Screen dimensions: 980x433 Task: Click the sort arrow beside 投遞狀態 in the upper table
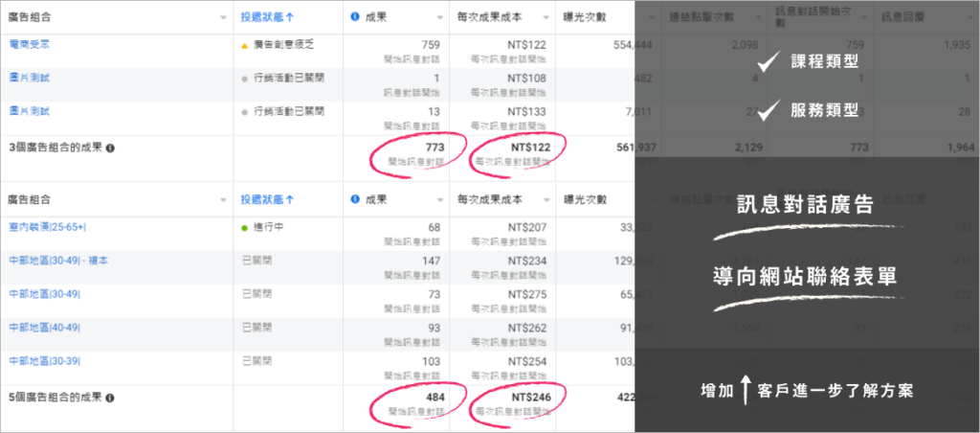pyautogui.click(x=291, y=16)
